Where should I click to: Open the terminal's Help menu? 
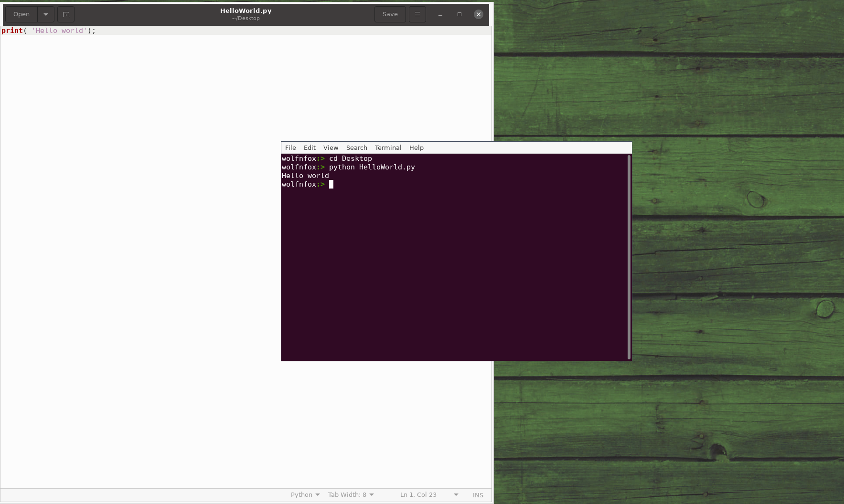pyautogui.click(x=416, y=147)
